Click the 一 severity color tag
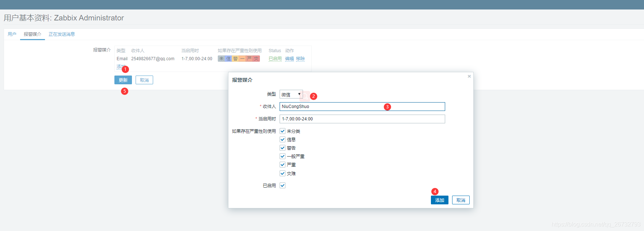The height and width of the screenshot is (231, 644). 242,59
